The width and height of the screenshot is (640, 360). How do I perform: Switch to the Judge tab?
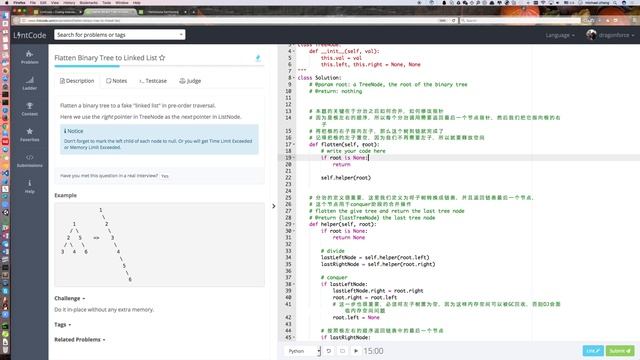coord(190,81)
